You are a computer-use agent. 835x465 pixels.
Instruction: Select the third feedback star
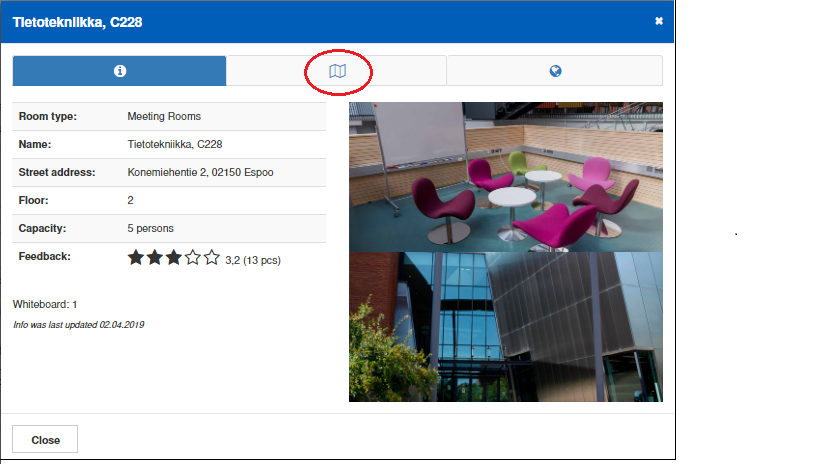pyautogui.click(x=174, y=258)
